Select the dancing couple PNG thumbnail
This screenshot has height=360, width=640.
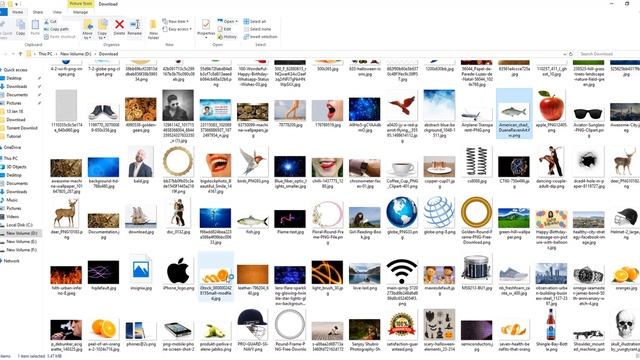pyautogui.click(x=551, y=161)
